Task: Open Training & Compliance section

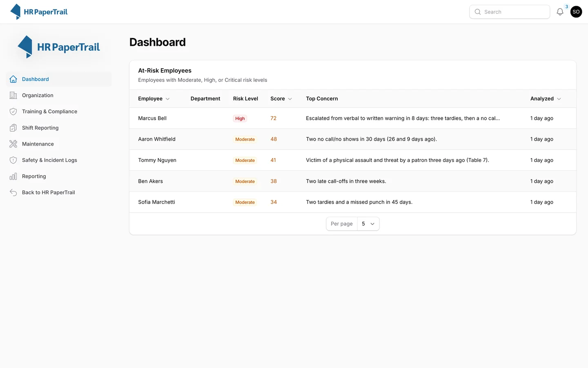Action: click(x=59, y=112)
